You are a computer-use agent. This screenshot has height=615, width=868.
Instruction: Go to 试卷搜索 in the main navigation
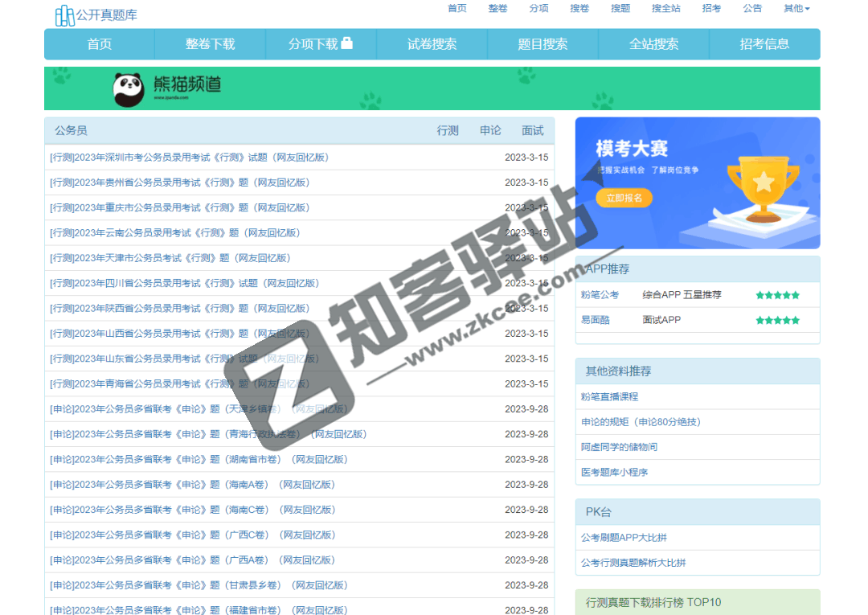(432, 44)
